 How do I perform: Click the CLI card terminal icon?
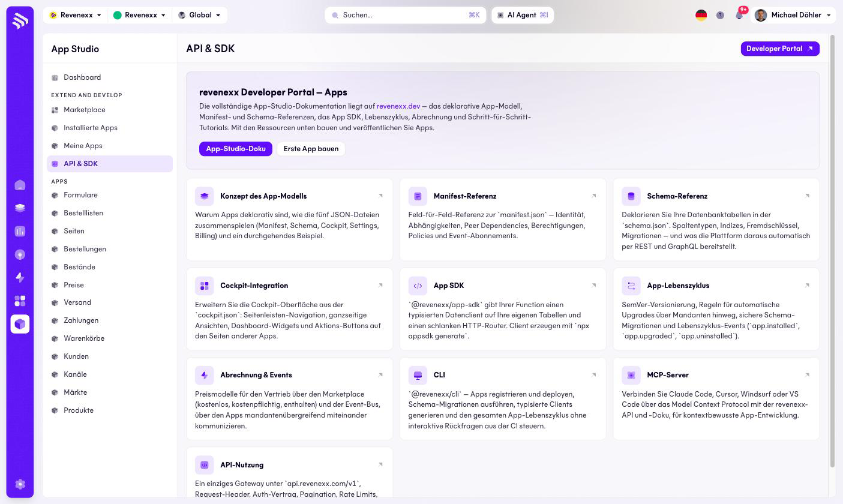[418, 375]
